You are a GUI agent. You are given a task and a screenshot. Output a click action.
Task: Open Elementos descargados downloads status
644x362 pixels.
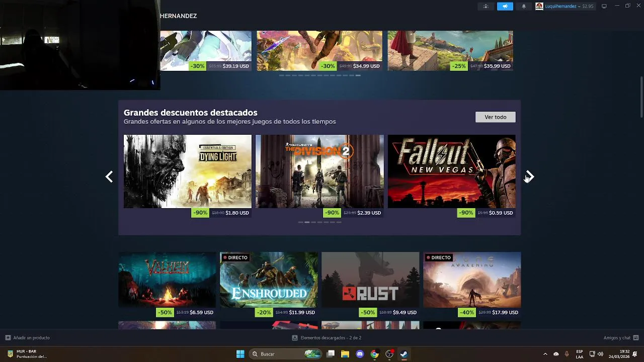click(331, 338)
